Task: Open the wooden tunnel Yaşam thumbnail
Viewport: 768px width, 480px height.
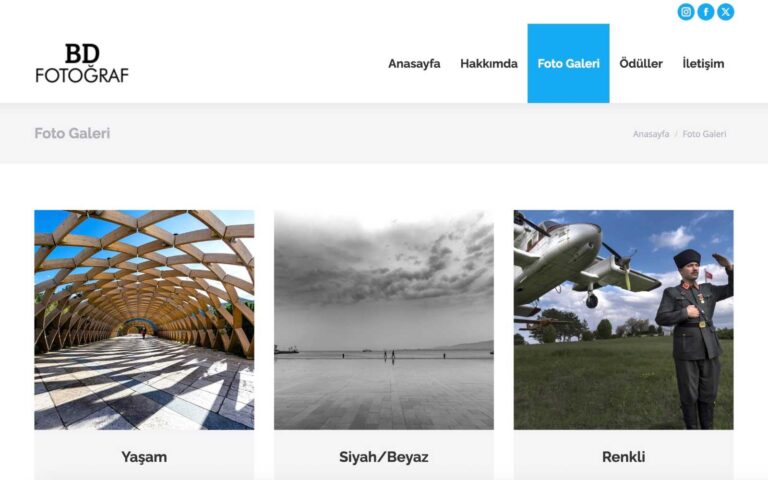Action: click(144, 320)
